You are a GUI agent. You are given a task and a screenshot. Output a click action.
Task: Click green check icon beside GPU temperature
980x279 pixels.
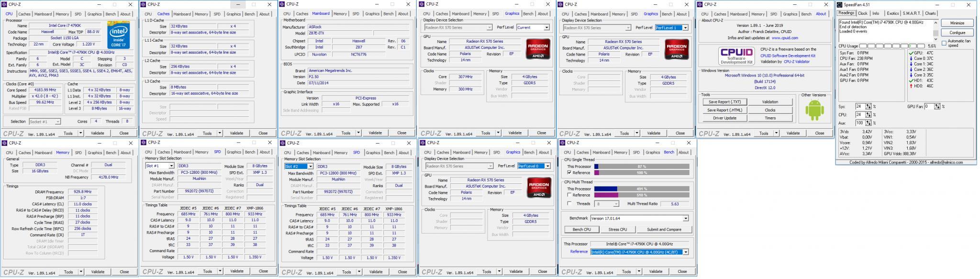click(x=911, y=53)
